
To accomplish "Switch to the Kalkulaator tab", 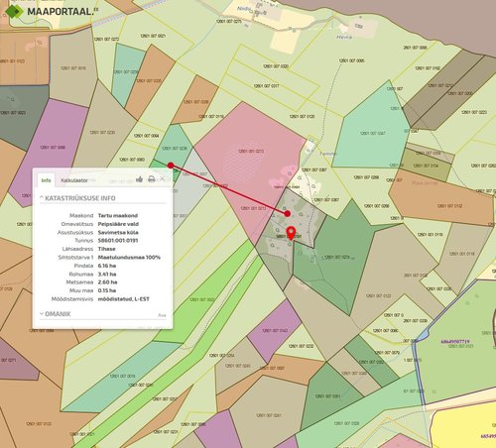I will click(x=74, y=180).
